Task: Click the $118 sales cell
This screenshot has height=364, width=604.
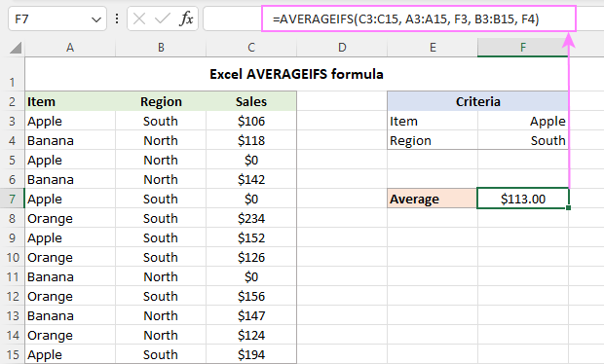Action: point(251,140)
